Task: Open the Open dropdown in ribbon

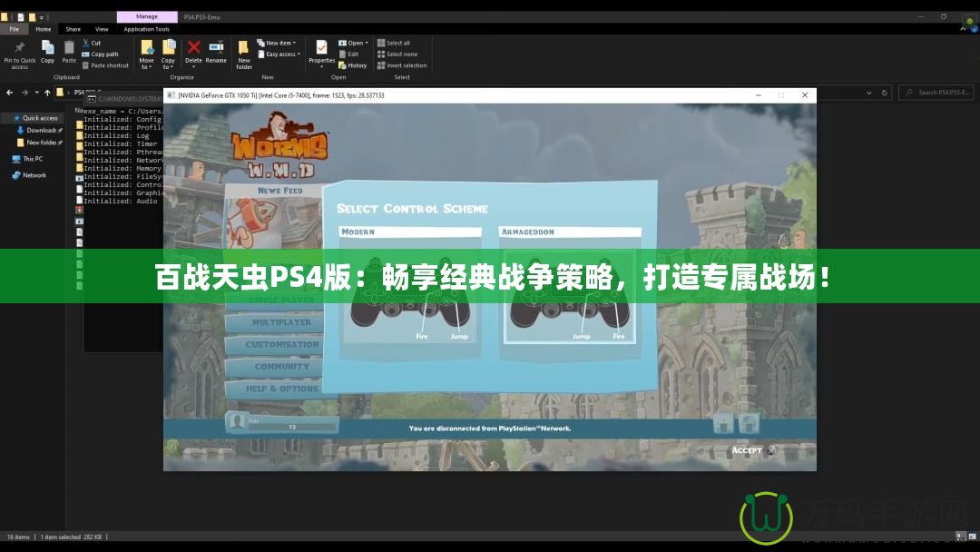Action: [x=353, y=44]
